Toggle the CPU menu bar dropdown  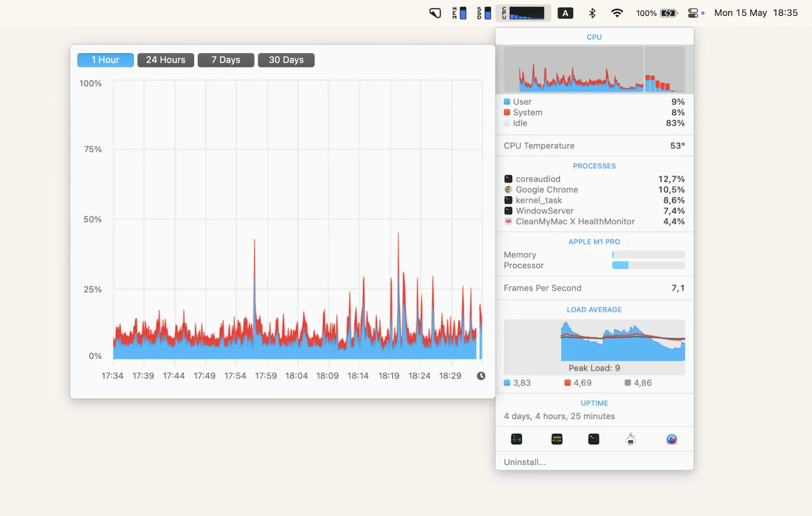coord(523,13)
